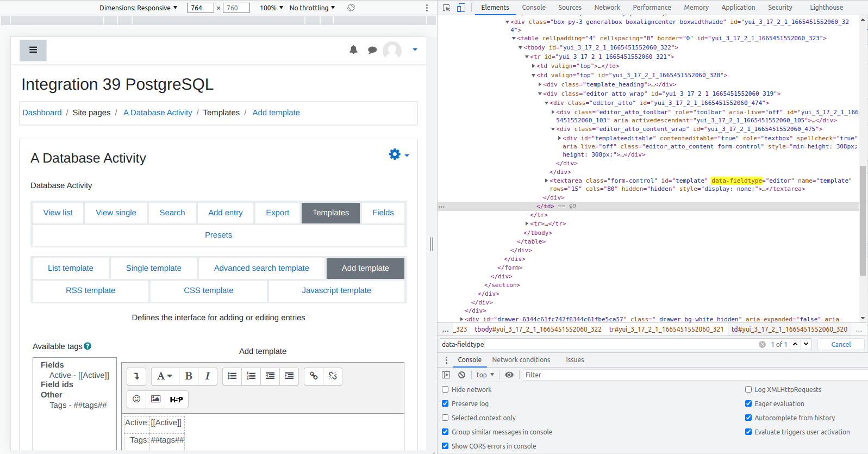Uncheck Group similar messages in console

coord(445,432)
